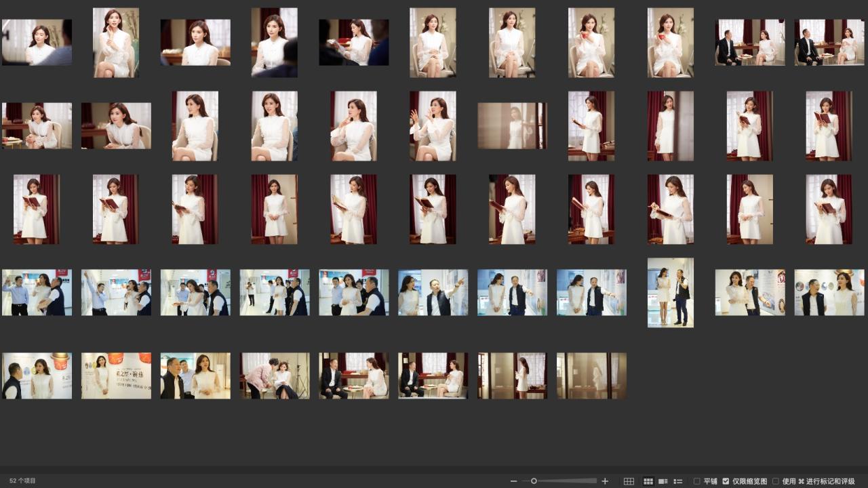Viewport: 868px width, 488px height.
Task: Select the dark thumbnail of woman reading seated
Action: [x=353, y=42]
